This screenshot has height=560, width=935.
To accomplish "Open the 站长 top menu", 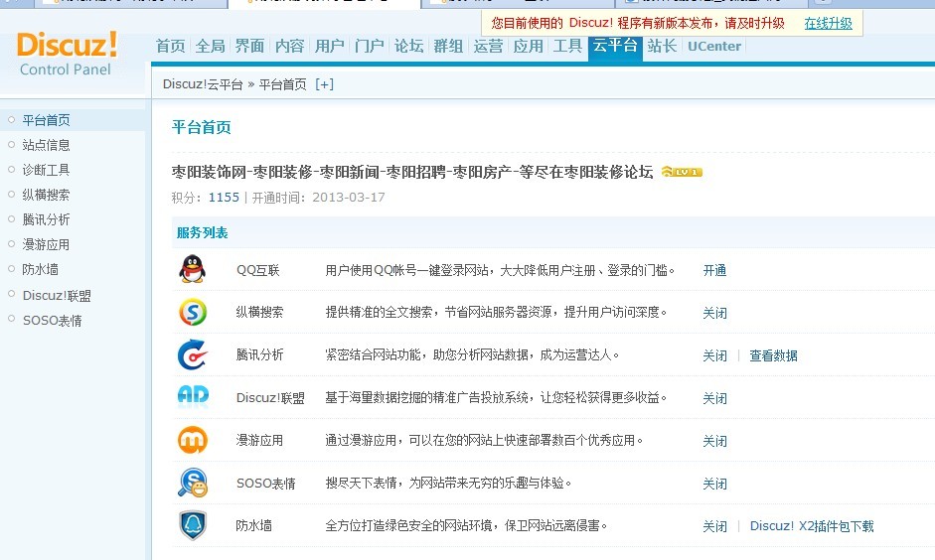I will (x=662, y=46).
